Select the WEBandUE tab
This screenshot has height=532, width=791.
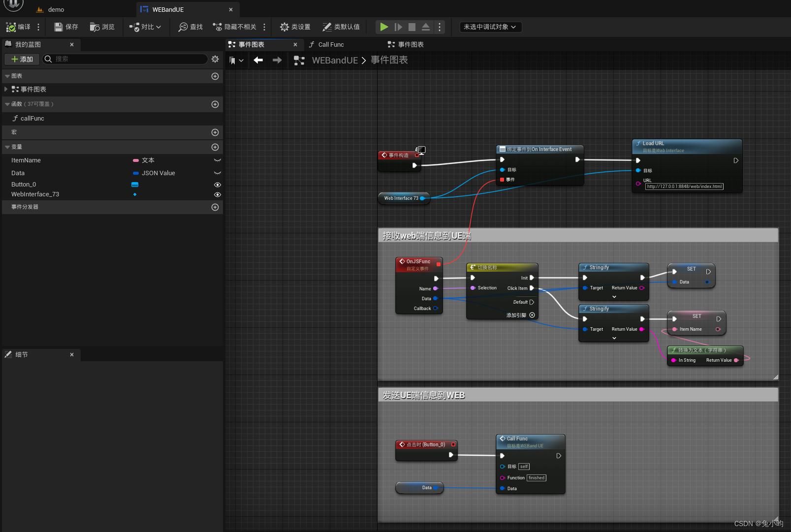pyautogui.click(x=168, y=9)
